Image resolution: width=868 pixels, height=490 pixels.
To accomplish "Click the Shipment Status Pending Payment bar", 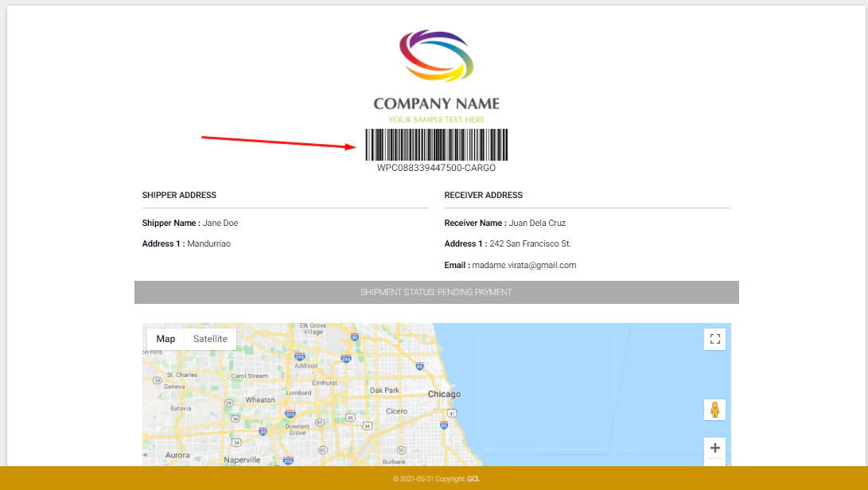I will pos(436,293).
